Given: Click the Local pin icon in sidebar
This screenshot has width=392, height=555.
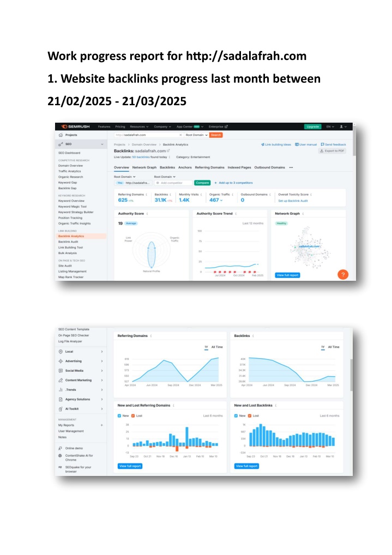Looking at the screenshot, I should [61, 352].
